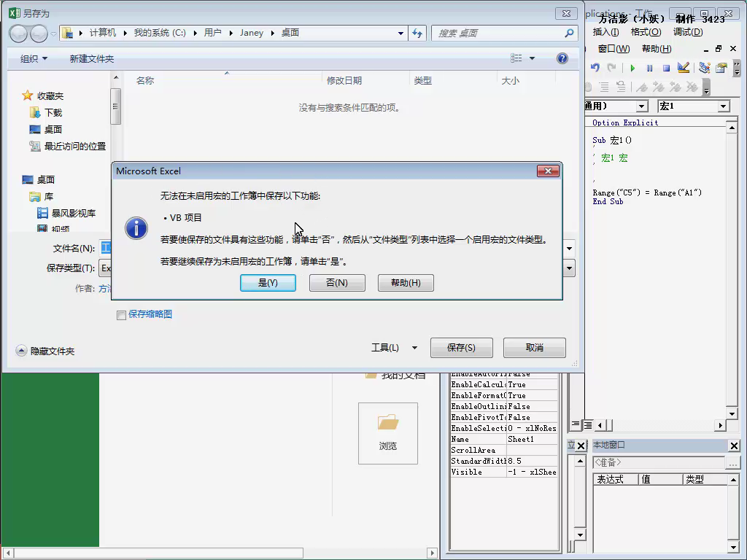The height and width of the screenshot is (560, 747).
Task: Click 是(Y) in the Excel message box
Action: point(268,283)
